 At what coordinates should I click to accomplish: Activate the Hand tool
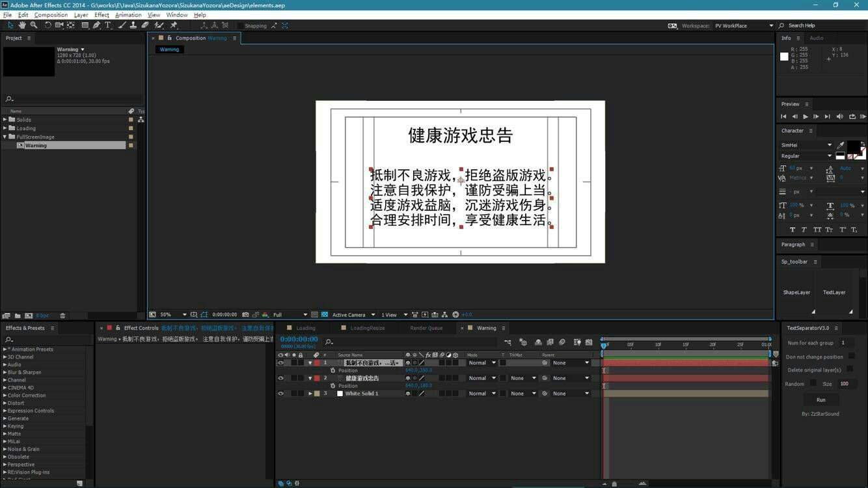[x=21, y=25]
